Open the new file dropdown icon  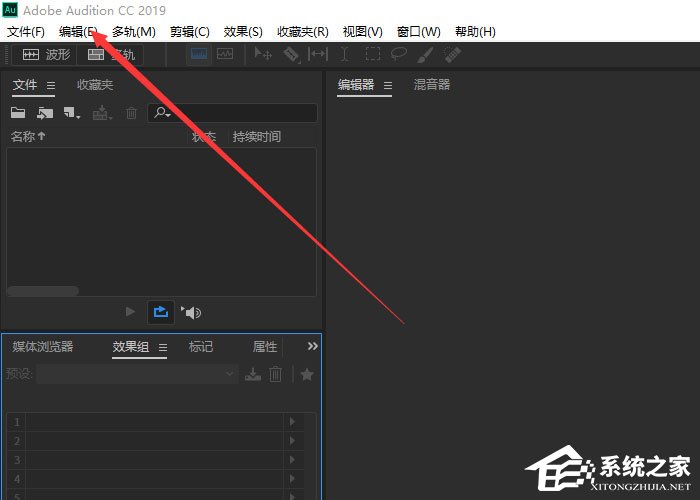tap(71, 113)
